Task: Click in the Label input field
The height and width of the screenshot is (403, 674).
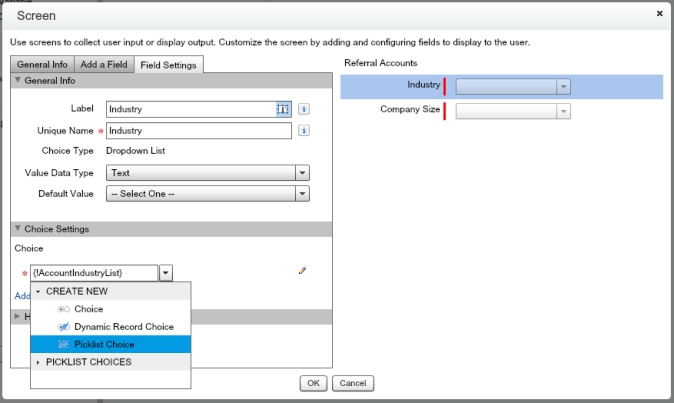Action: click(x=191, y=109)
